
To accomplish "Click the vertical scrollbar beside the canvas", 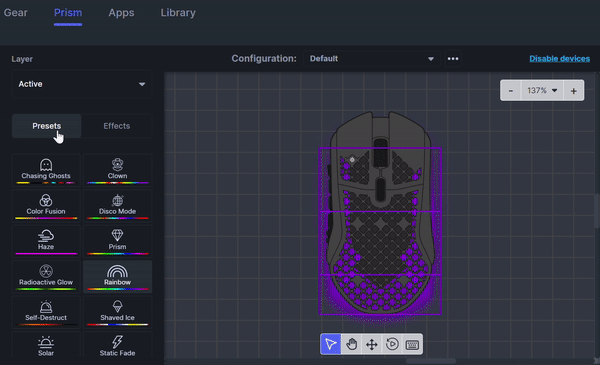I will tap(597, 211).
